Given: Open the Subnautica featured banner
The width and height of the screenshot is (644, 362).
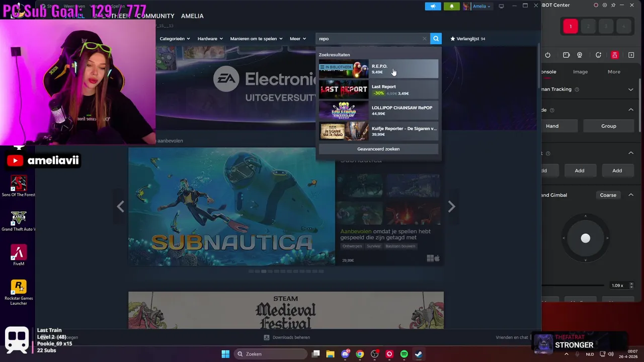Looking at the screenshot, I should pos(231,207).
